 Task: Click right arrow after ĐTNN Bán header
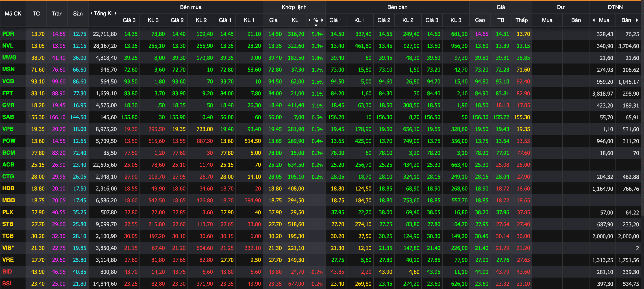tap(637, 20)
